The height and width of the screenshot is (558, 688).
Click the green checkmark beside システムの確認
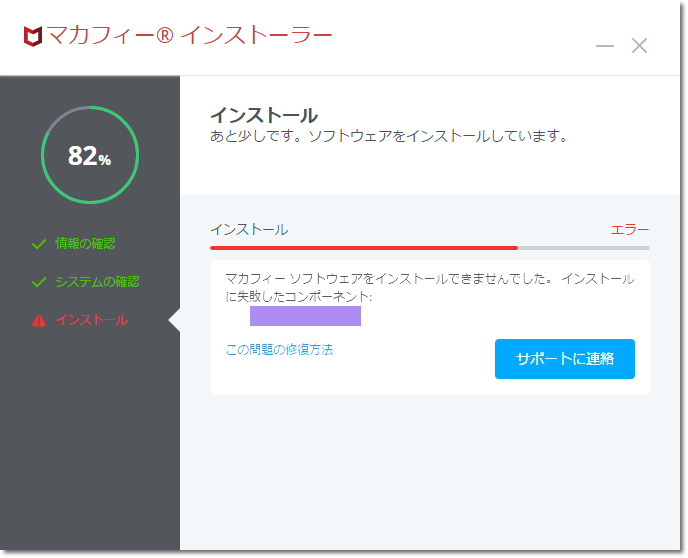(39, 282)
